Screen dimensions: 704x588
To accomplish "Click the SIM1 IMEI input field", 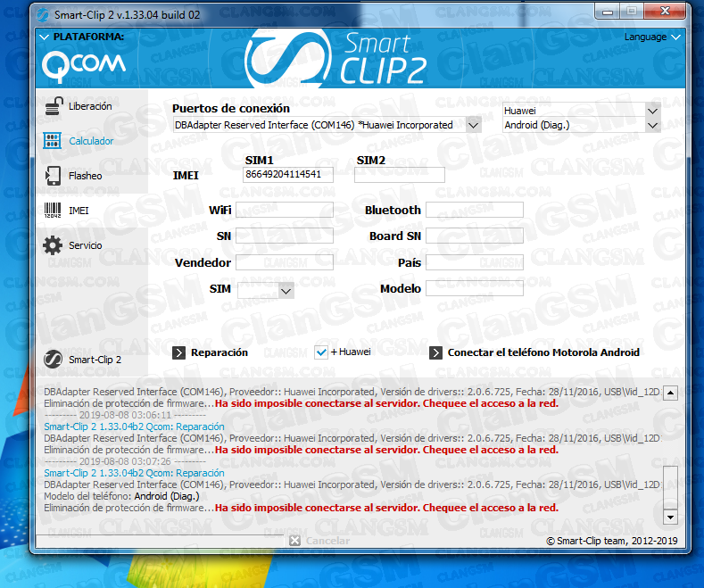I will tap(288, 175).
